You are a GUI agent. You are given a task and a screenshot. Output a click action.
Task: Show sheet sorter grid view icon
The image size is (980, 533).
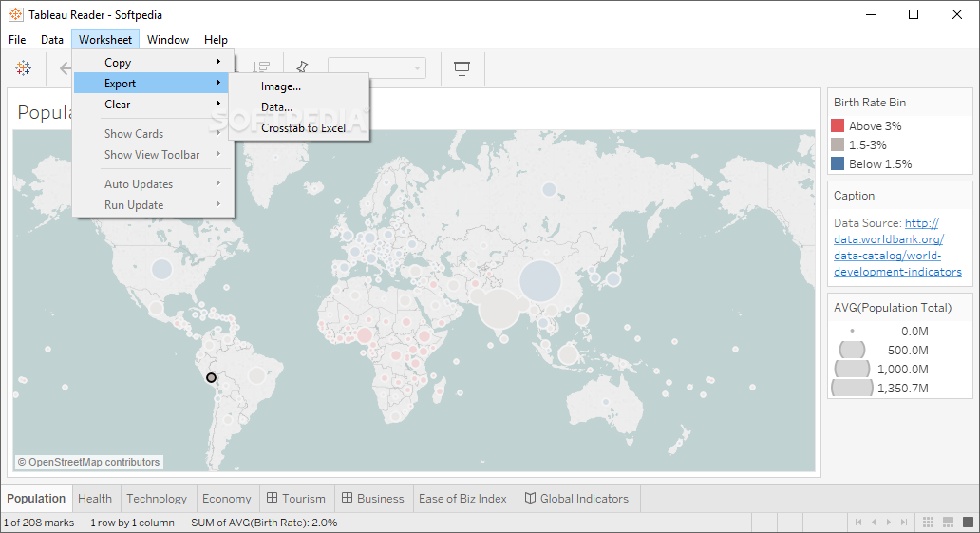[928, 522]
